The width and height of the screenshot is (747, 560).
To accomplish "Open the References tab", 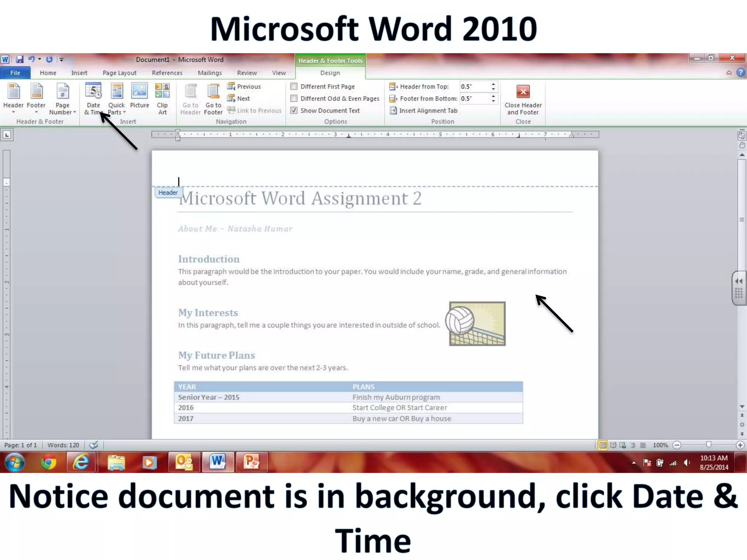I will [x=167, y=73].
